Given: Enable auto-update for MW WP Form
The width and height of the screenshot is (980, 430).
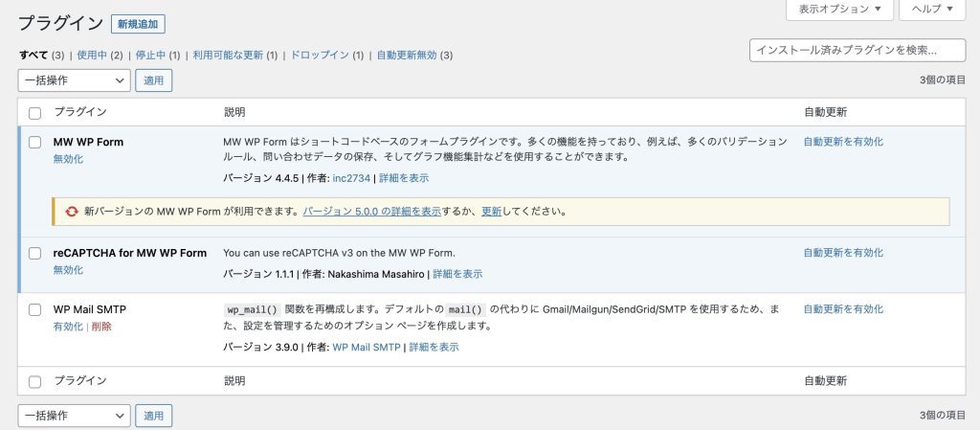Looking at the screenshot, I should 844,142.
